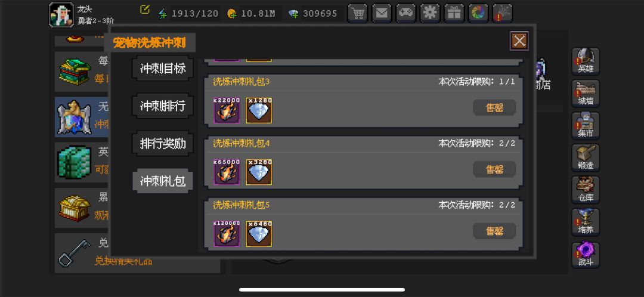This screenshot has width=644, height=297.
Task: Switch to 冲刺目标 tab
Action: coord(163,68)
